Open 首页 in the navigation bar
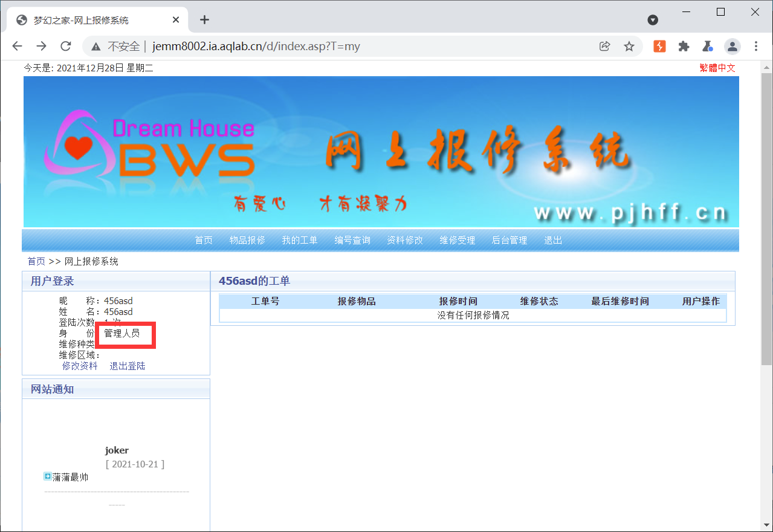The height and width of the screenshot is (532, 773). tap(204, 240)
